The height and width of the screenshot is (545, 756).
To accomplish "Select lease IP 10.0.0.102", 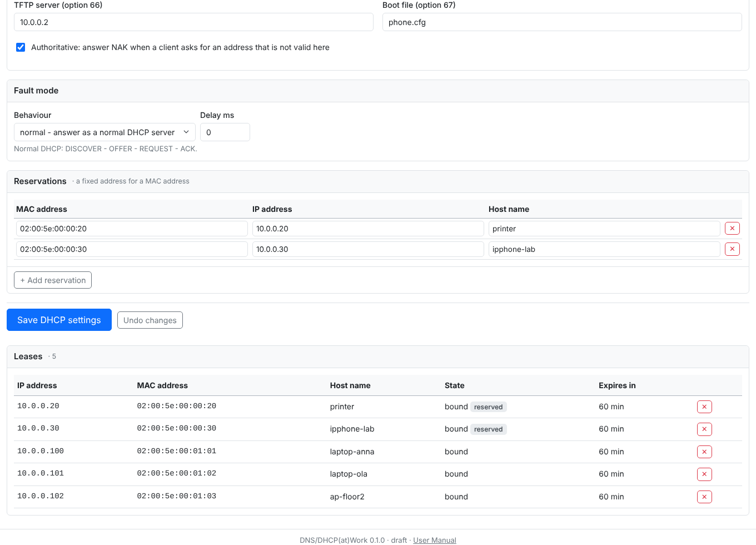I will [41, 496].
